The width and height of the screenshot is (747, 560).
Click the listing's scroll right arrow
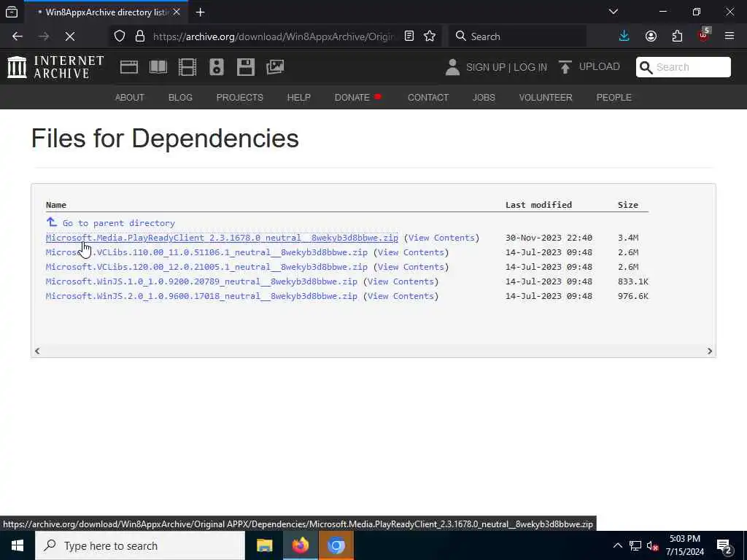click(709, 351)
